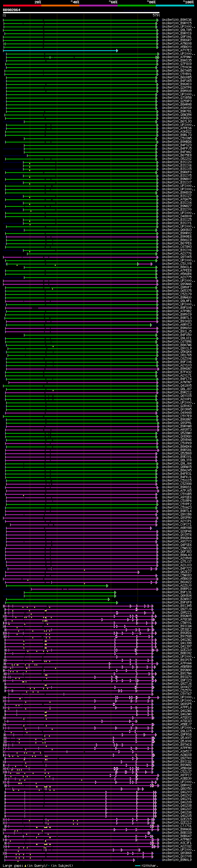Click the white query sequence bar
The image size is (197, 868).
(81, 12)
